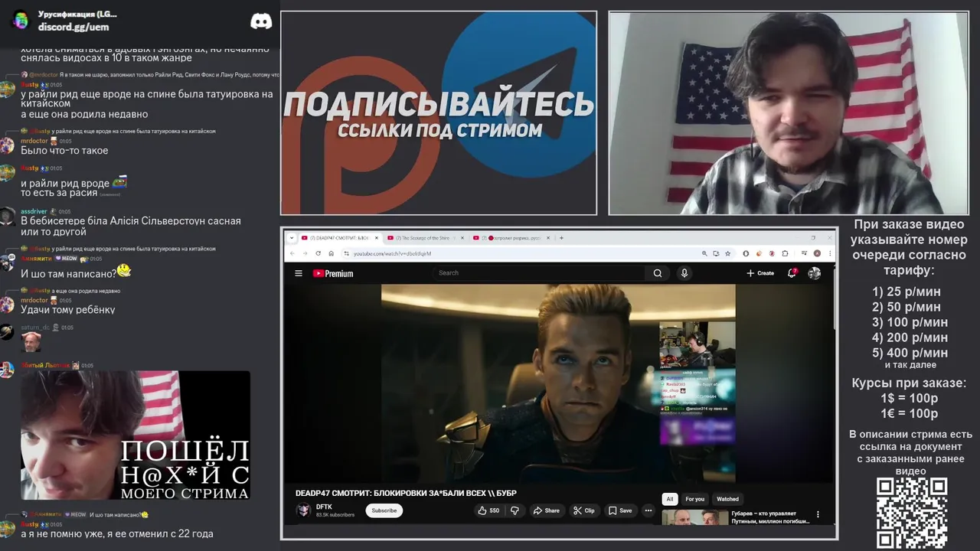This screenshot has height=551, width=980.
Task: Click the Discord logo in the overlay header
Action: (x=261, y=21)
